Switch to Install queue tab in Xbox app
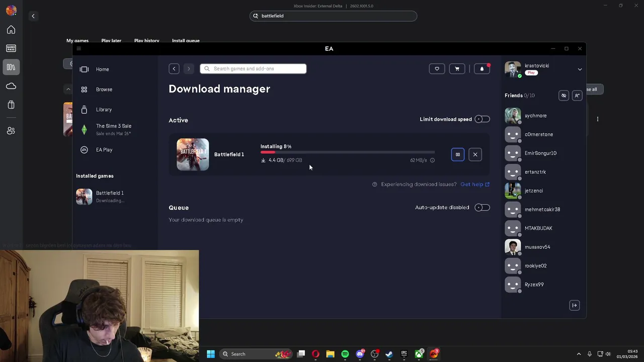The width and height of the screenshot is (644, 362). (186, 41)
